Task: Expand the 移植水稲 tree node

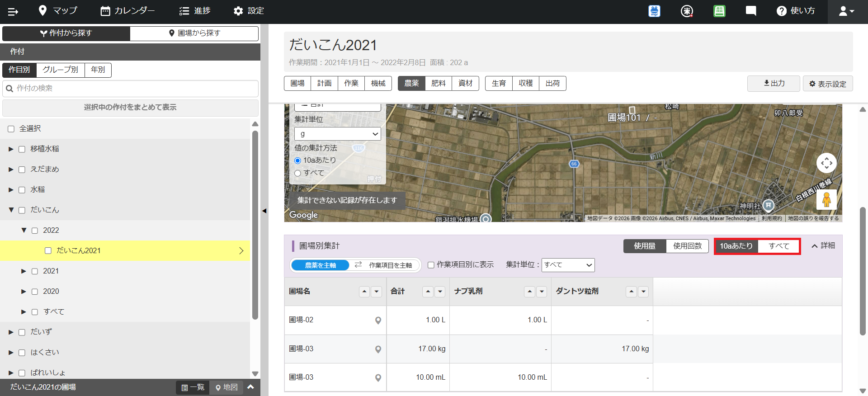Action: 11,149
